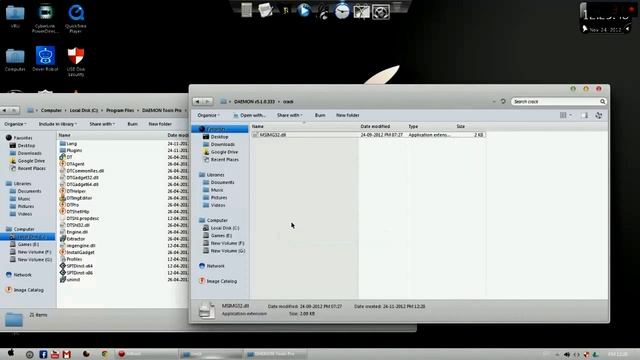Open Organize dropdown in the DAEMON Tools Pro window
The width and height of the screenshot is (640, 360).
pyautogui.click(x=16, y=124)
